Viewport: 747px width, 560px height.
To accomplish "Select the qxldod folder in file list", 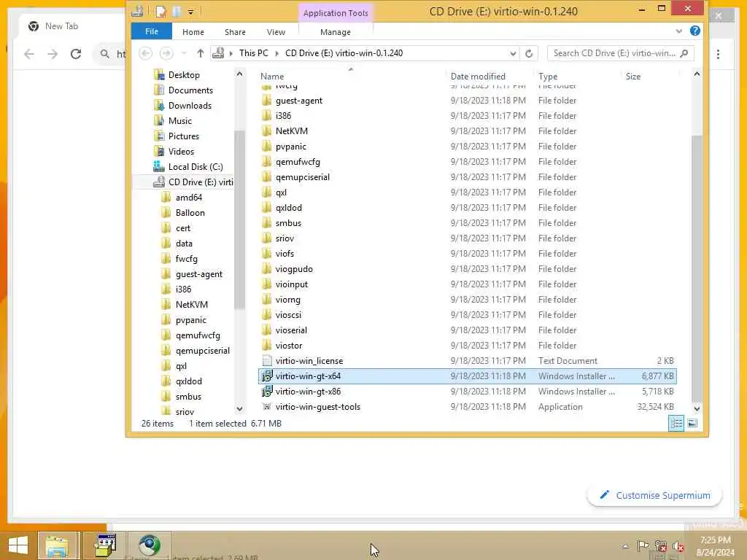I will [x=289, y=208].
